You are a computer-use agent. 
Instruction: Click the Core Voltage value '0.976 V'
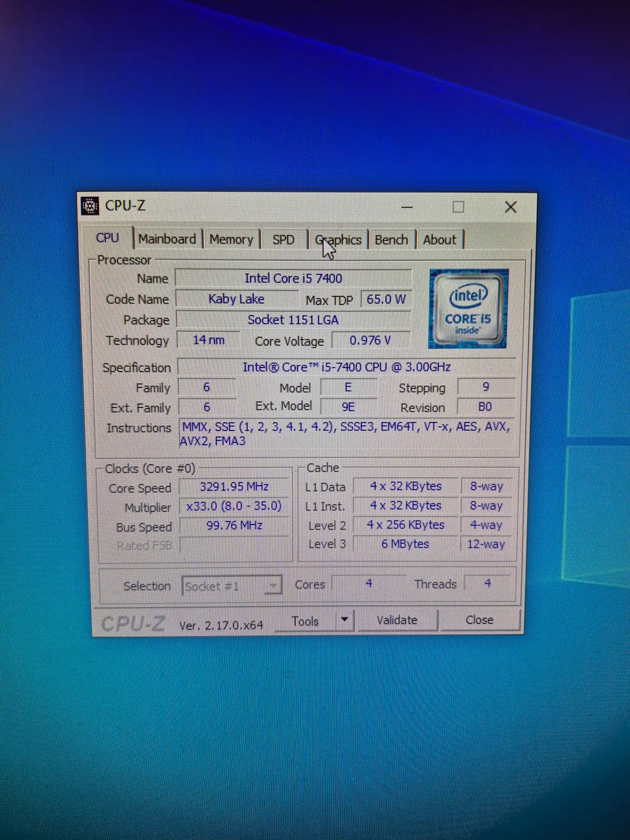coord(371,340)
